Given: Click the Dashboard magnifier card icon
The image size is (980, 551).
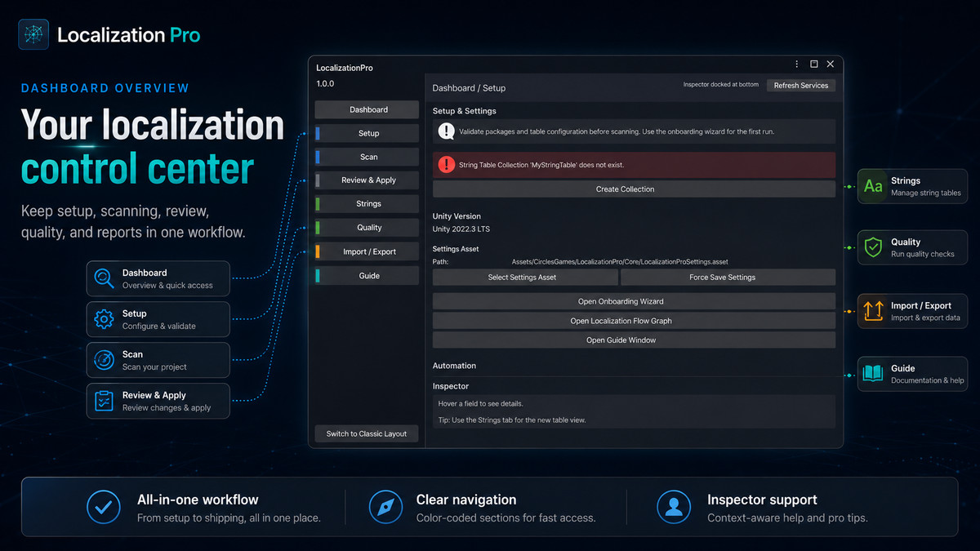Looking at the screenshot, I should pyautogui.click(x=104, y=278).
